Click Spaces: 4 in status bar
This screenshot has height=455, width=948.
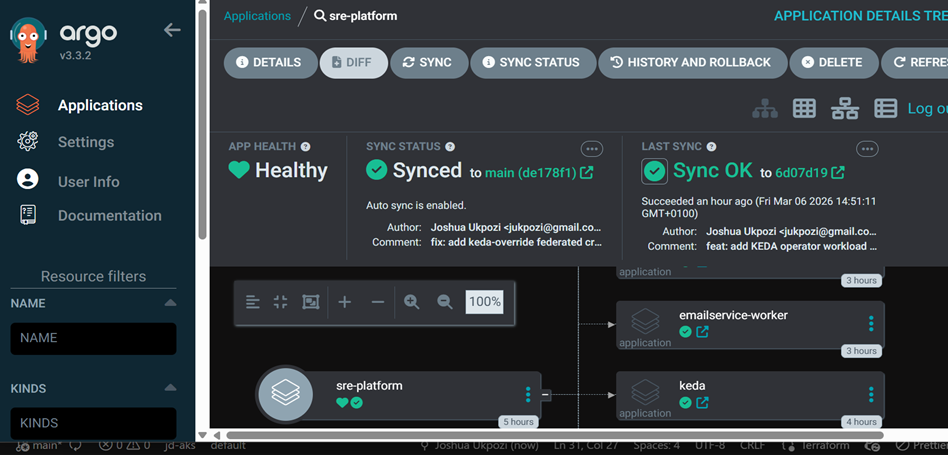click(x=657, y=446)
